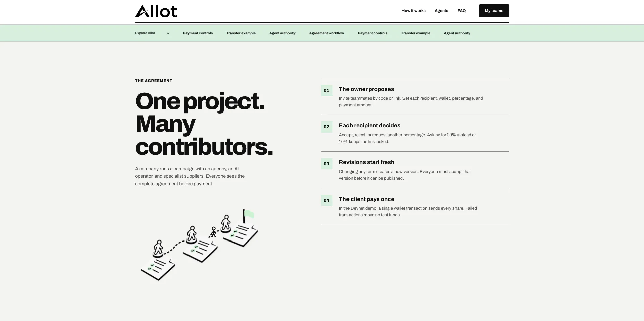Open Transfer example just before Agreement workflow
644x321 pixels.
click(x=241, y=33)
